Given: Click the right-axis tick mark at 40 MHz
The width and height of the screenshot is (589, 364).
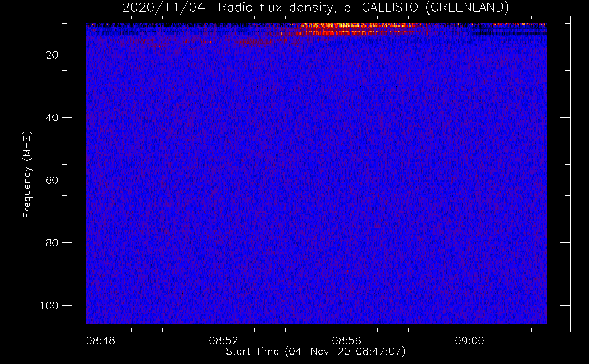Looking at the screenshot, I should 565,118.
